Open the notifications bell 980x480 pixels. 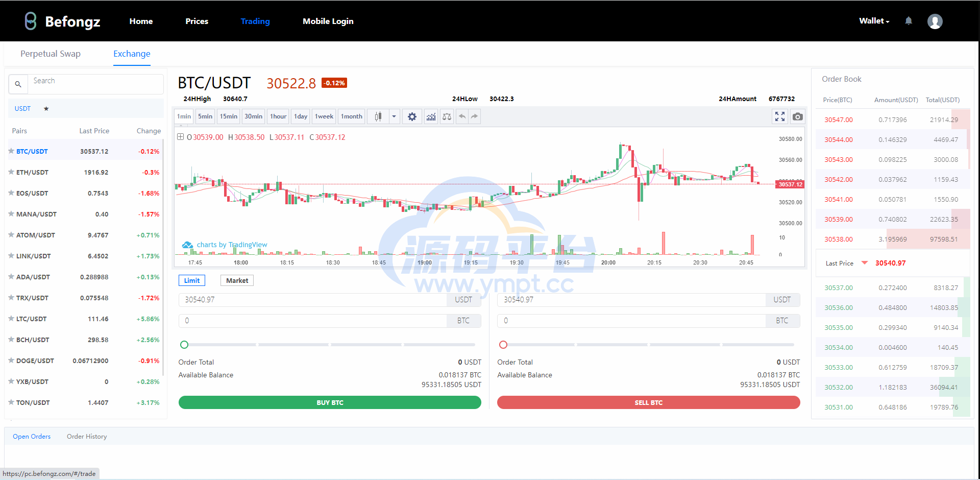click(909, 21)
